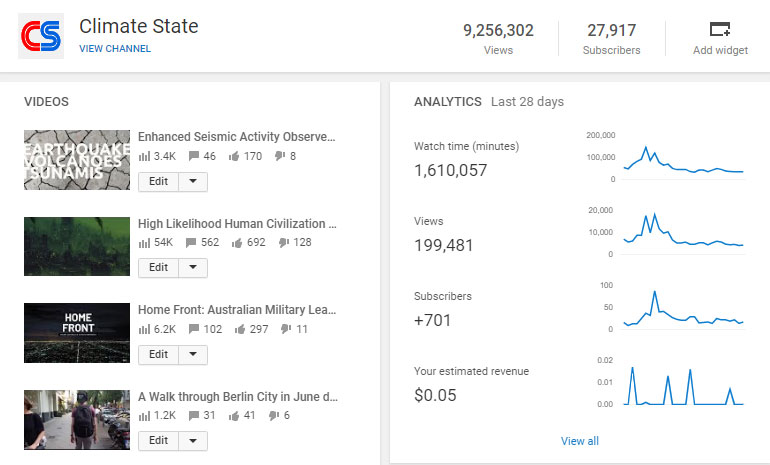
Task: Open Edit dropdown arrow for High Likelihood video
Action: click(193, 268)
